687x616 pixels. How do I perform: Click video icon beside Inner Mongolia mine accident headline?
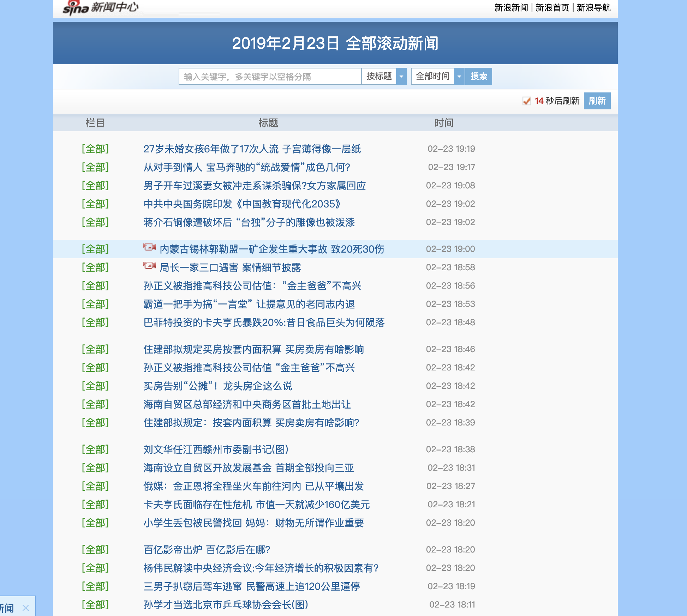[149, 248]
